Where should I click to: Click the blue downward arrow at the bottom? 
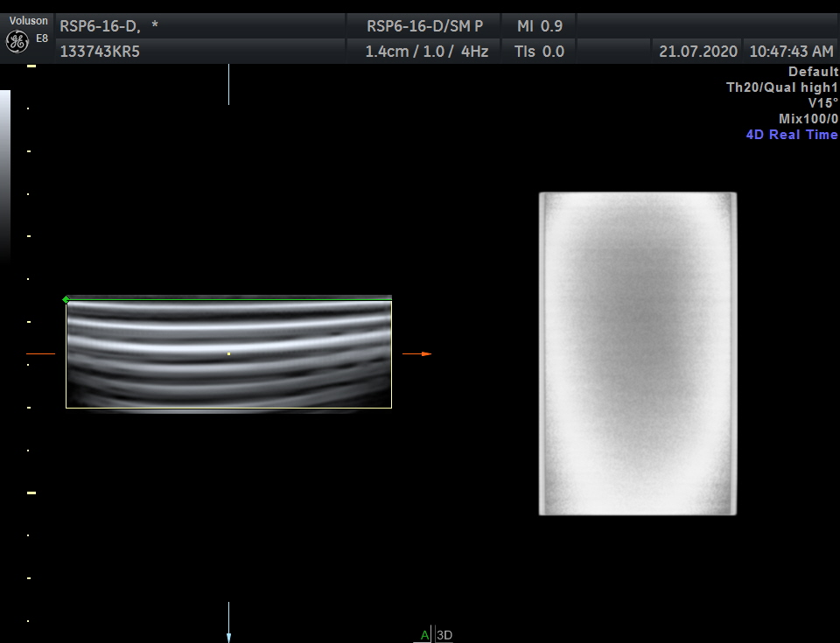click(x=228, y=637)
